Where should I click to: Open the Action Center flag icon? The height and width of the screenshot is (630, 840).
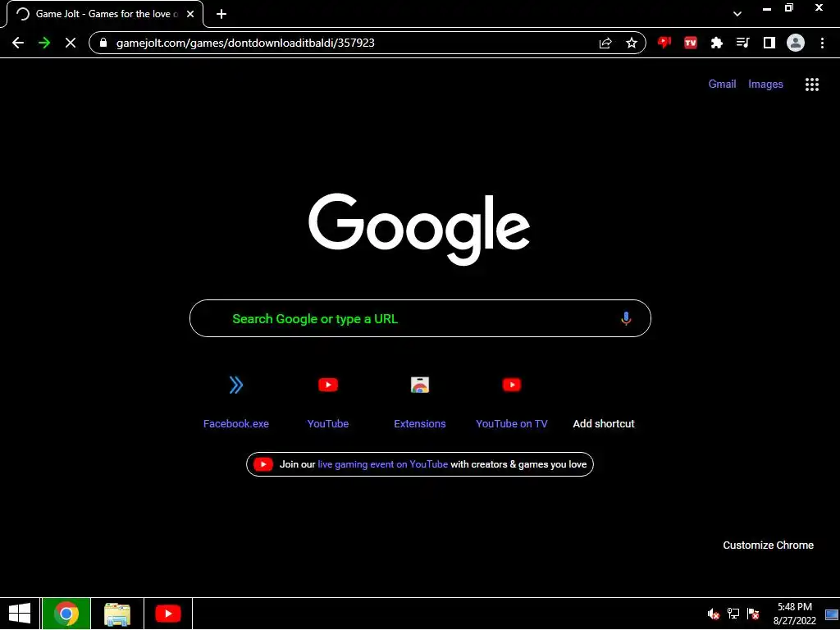[753, 614]
